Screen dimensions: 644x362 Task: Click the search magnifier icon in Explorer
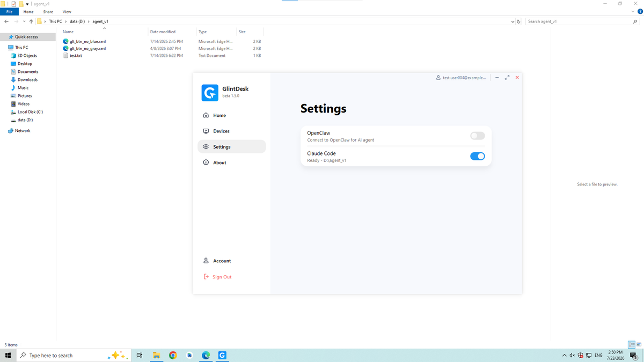[635, 21]
